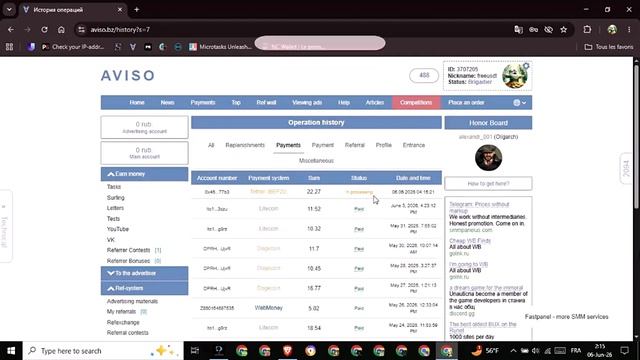
Task: Reload the page with the refresh icon
Action: [x=44, y=30]
